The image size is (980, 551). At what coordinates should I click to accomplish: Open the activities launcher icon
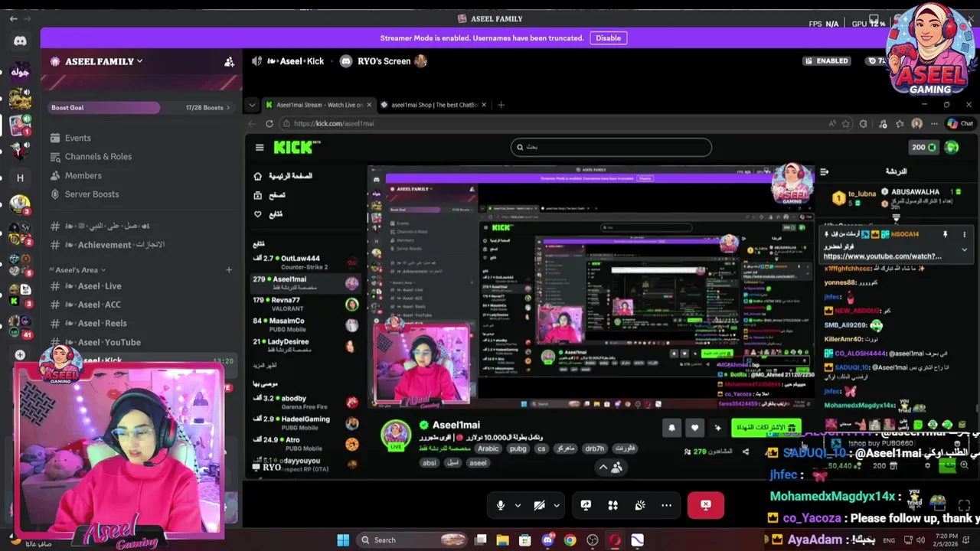(612, 505)
